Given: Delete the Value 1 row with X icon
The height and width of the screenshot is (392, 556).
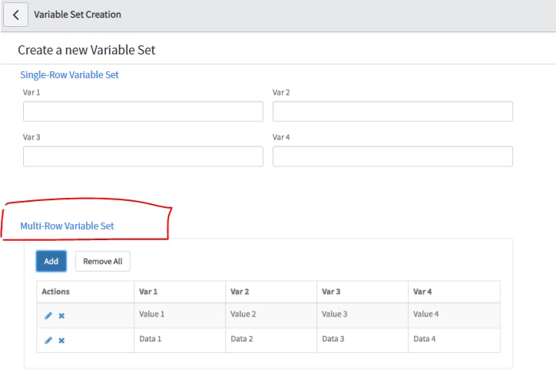Looking at the screenshot, I should (x=61, y=315).
